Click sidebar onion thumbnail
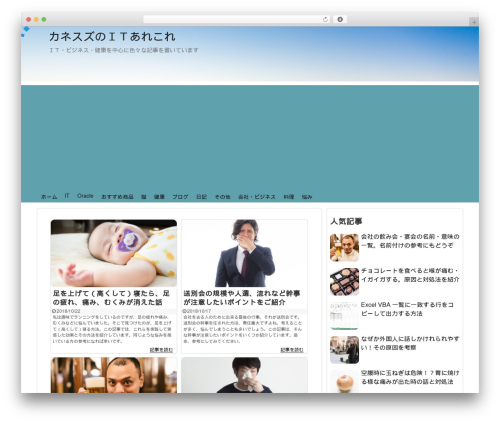Viewport: 500px width, 423px height. click(344, 382)
